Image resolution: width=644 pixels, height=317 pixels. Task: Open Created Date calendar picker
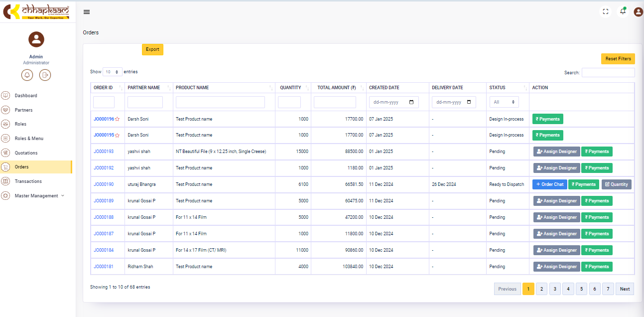click(411, 102)
